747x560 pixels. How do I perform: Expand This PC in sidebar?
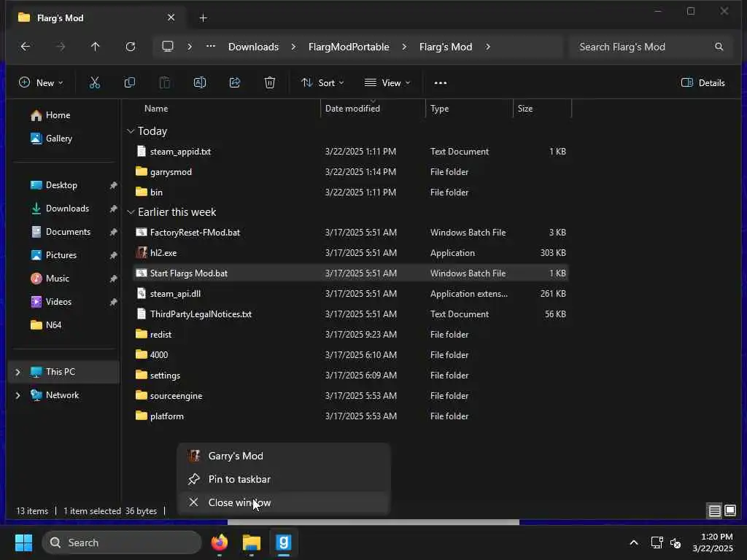18,372
